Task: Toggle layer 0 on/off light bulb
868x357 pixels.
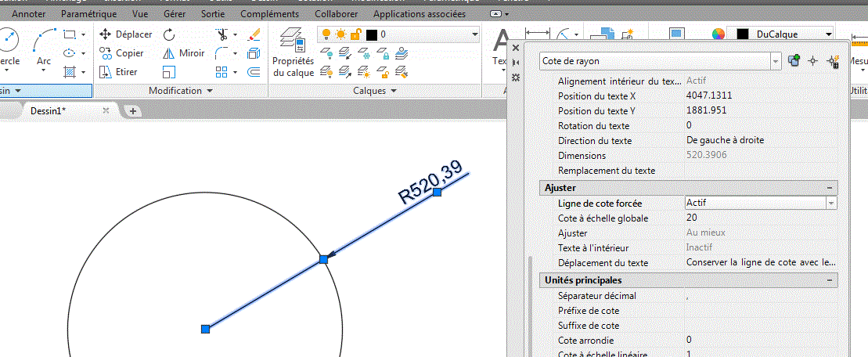Action: [326, 34]
